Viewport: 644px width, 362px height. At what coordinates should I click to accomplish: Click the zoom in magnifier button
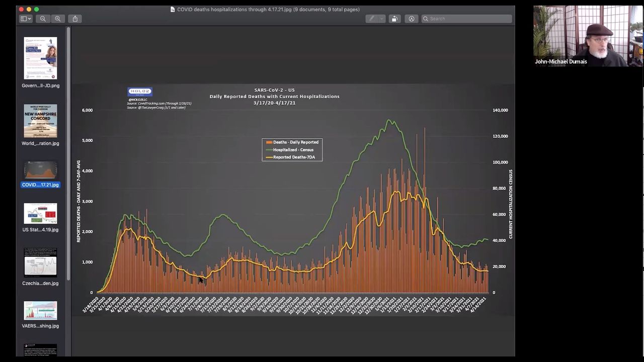pyautogui.click(x=58, y=19)
